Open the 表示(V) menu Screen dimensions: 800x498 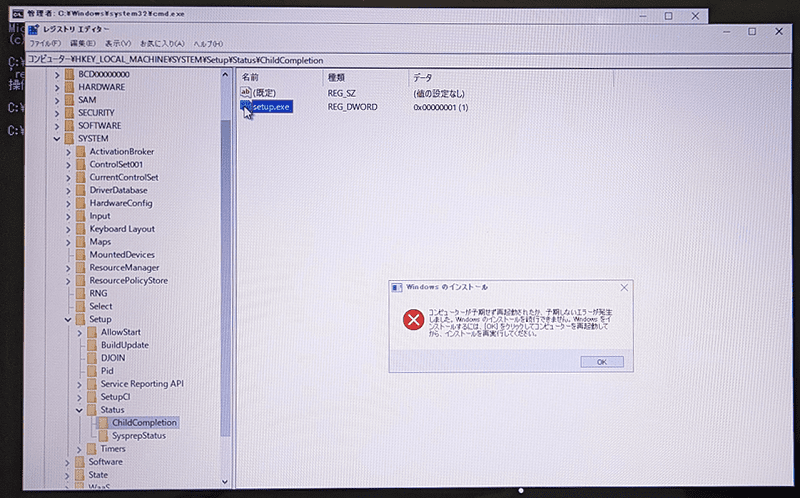tap(118, 44)
